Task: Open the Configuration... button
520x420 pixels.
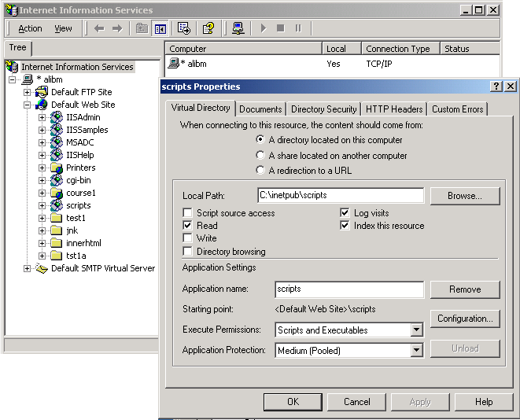Action: [x=465, y=319]
